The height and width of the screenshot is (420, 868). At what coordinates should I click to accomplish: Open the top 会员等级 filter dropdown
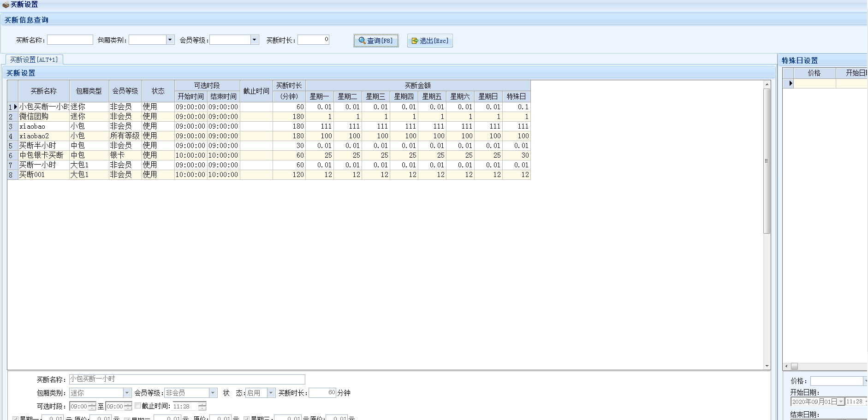click(x=255, y=40)
